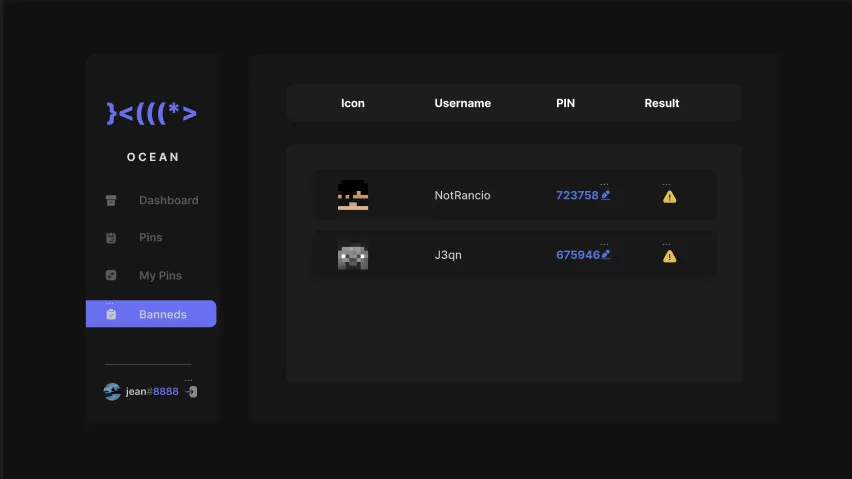Viewport: 852px width, 479px height.
Task: Click the PIN number 723758 link
Action: (x=577, y=195)
